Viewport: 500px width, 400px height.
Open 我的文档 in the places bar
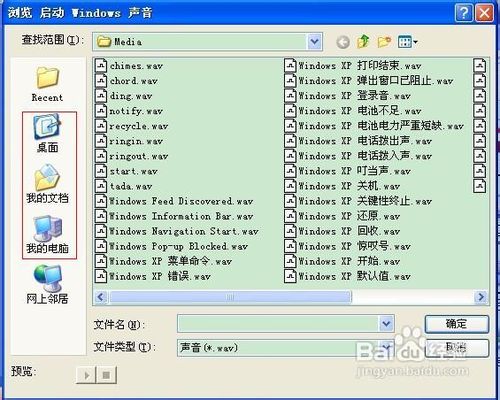[47, 184]
